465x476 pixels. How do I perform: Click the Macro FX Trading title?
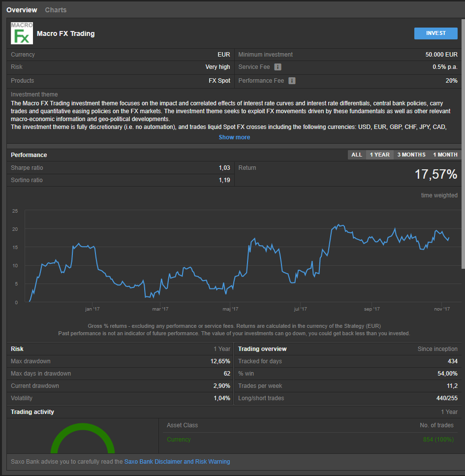point(66,33)
